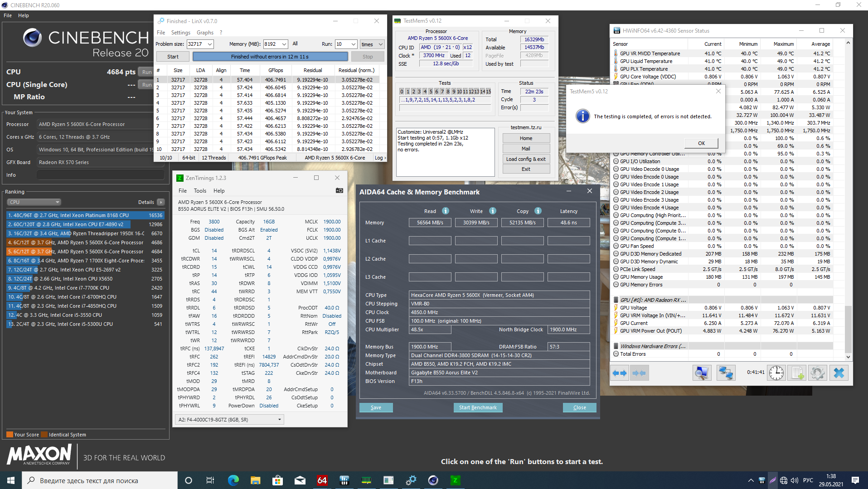Image resolution: width=868 pixels, height=489 pixels.
Task: Click Start Benchmark in AIDA64
Action: point(478,407)
